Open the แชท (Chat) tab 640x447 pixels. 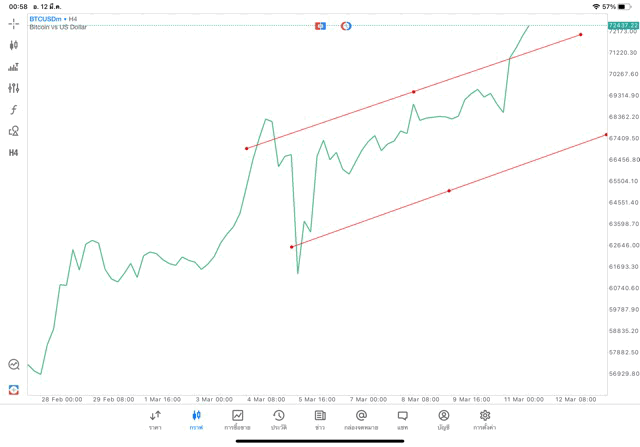[402, 420]
